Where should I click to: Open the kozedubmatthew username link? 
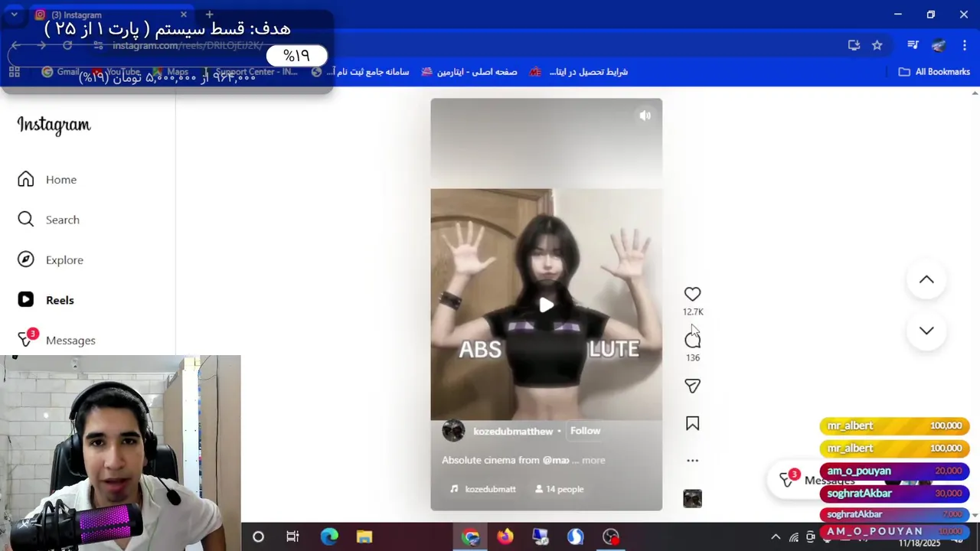click(513, 431)
